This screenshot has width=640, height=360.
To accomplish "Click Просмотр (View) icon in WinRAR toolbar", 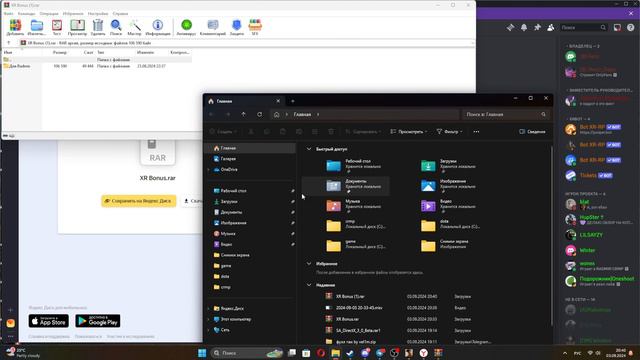I will (77, 28).
